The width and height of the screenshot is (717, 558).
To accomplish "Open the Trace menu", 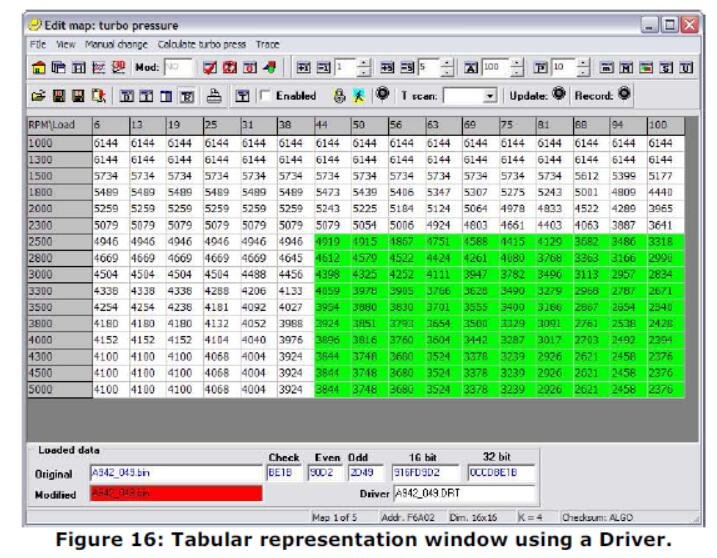I will pos(267,45).
